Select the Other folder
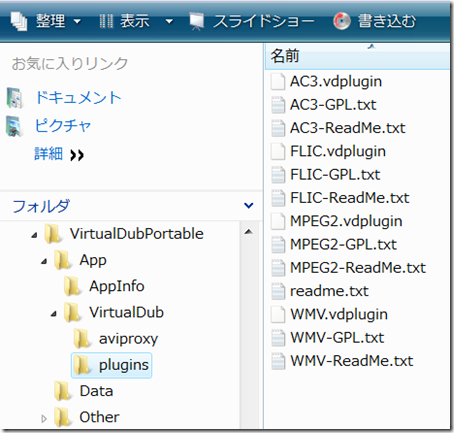454x433 pixels. click(x=99, y=417)
